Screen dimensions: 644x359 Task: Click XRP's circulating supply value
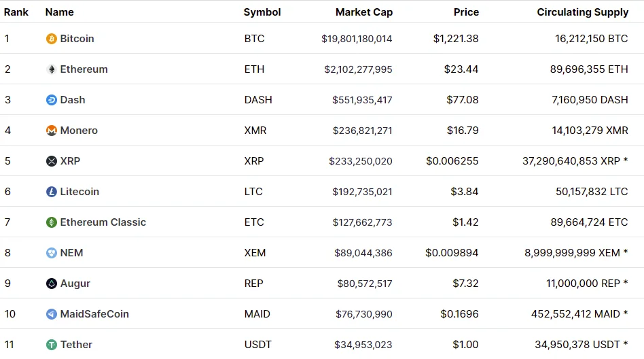571,161
